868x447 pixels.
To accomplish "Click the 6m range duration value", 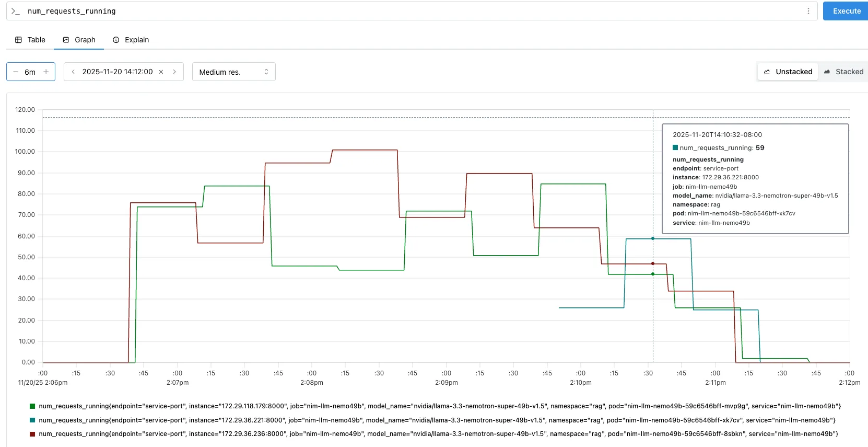I will (30, 72).
